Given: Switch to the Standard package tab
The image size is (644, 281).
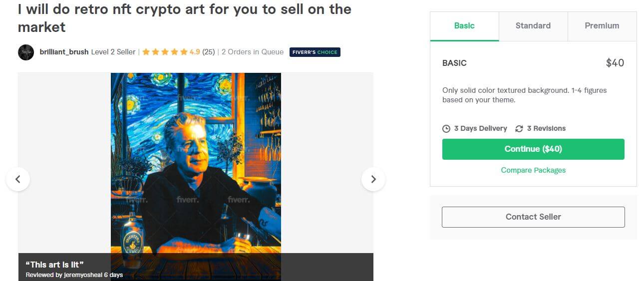Looking at the screenshot, I should [x=533, y=26].
